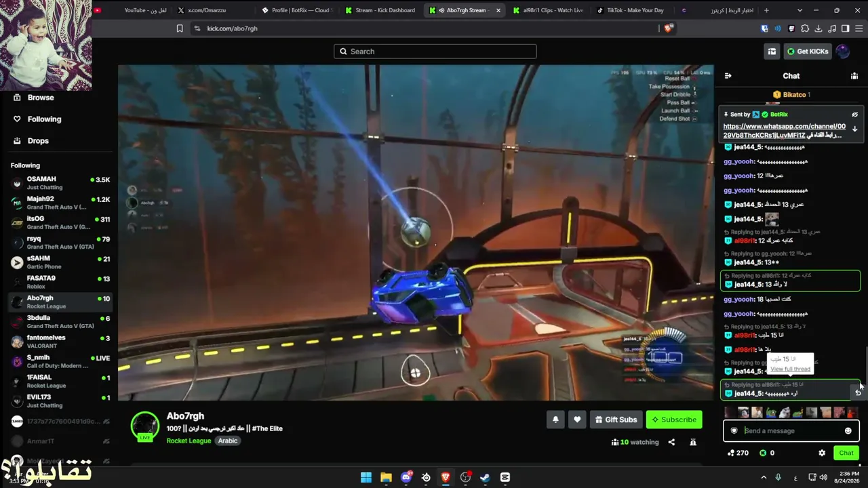
Task: Switch to the TikTok tab
Action: click(x=632, y=10)
